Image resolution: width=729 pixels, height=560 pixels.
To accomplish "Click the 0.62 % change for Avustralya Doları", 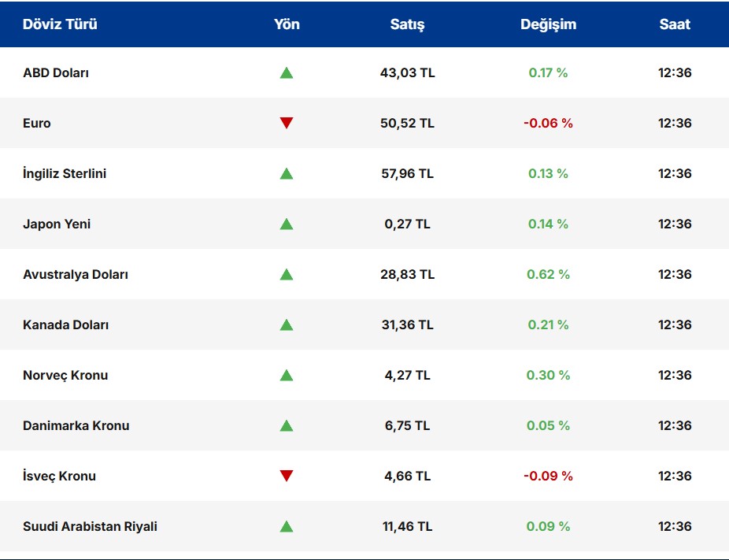I will [548, 275].
